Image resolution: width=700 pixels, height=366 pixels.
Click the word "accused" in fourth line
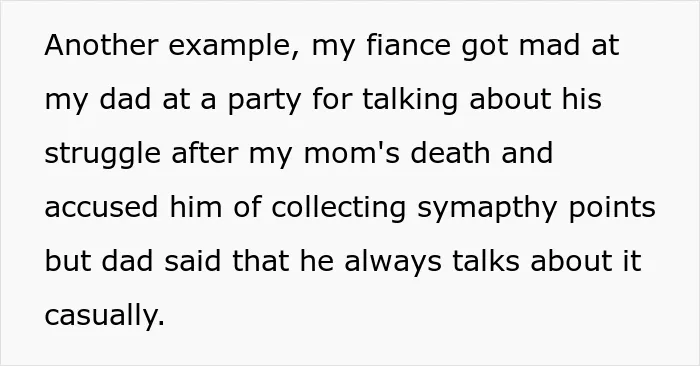101,207
